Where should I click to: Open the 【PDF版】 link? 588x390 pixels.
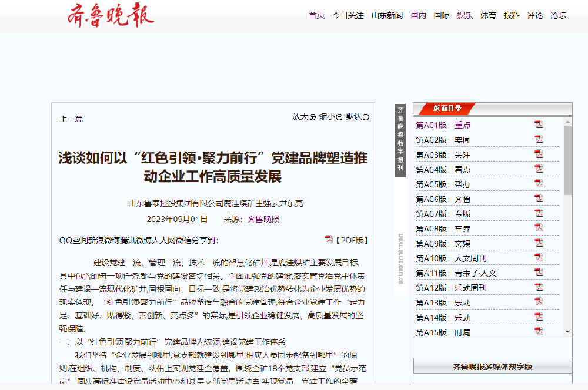click(352, 240)
